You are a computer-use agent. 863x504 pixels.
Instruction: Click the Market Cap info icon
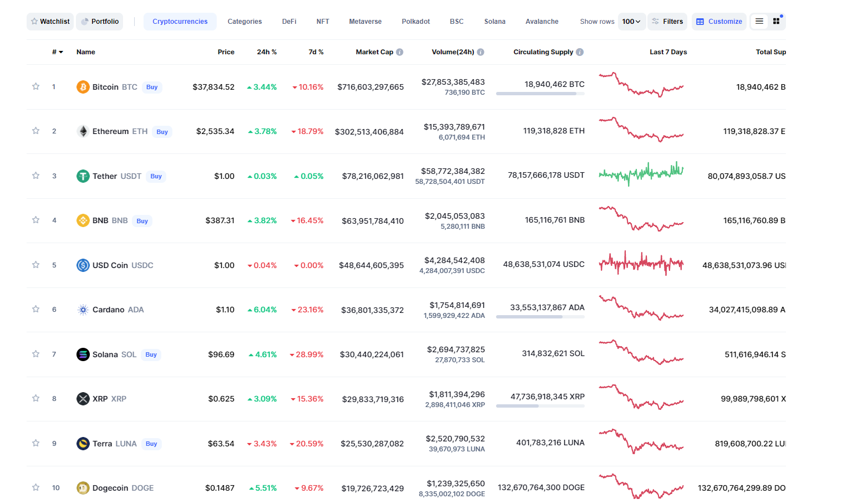pyautogui.click(x=400, y=52)
